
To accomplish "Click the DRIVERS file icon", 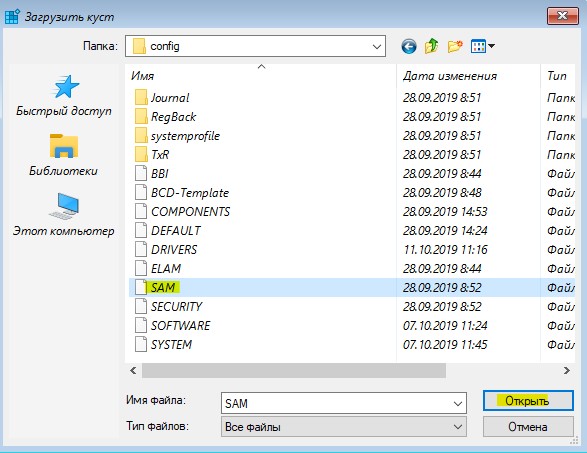I will point(141,249).
